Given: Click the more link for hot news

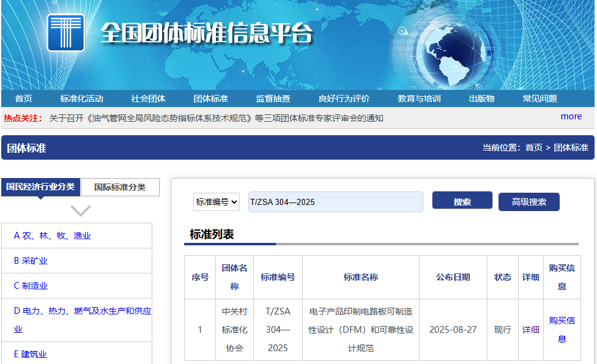Looking at the screenshot, I should [571, 116].
